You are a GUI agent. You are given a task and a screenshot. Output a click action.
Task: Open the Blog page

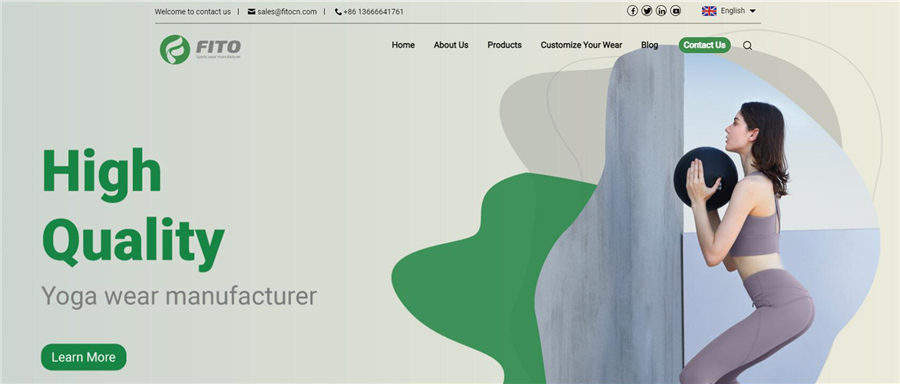pyautogui.click(x=650, y=45)
